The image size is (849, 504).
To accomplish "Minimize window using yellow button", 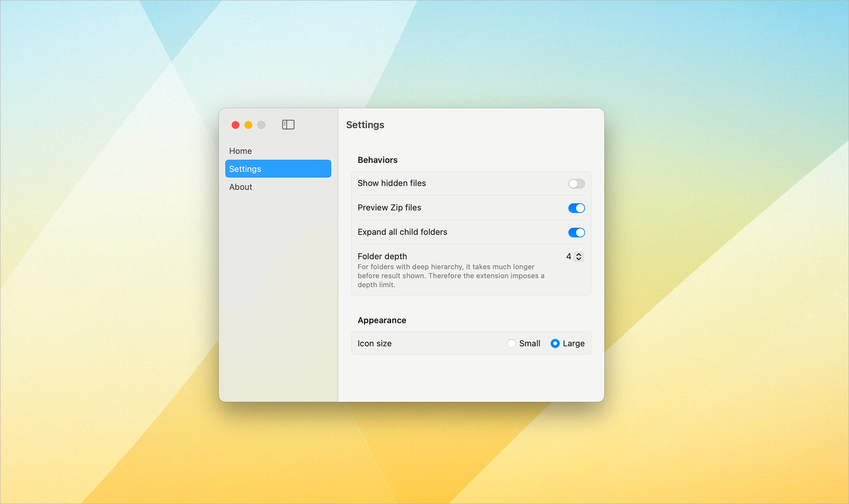I will coord(249,125).
